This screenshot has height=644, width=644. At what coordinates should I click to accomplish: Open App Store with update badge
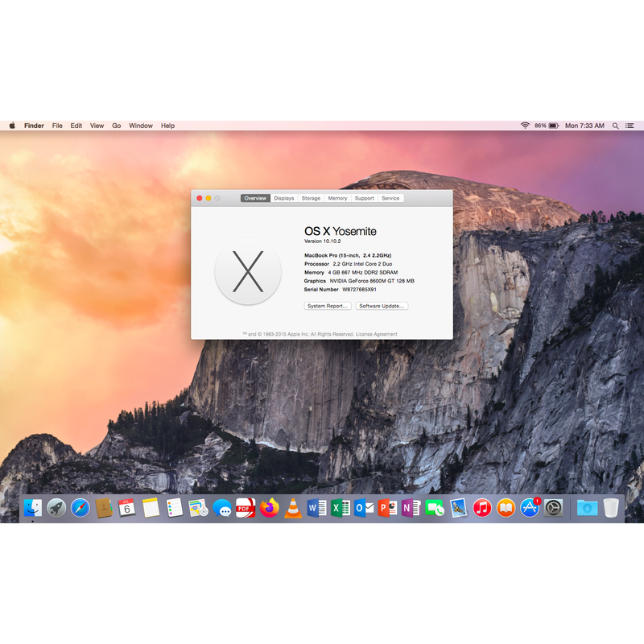(x=530, y=508)
